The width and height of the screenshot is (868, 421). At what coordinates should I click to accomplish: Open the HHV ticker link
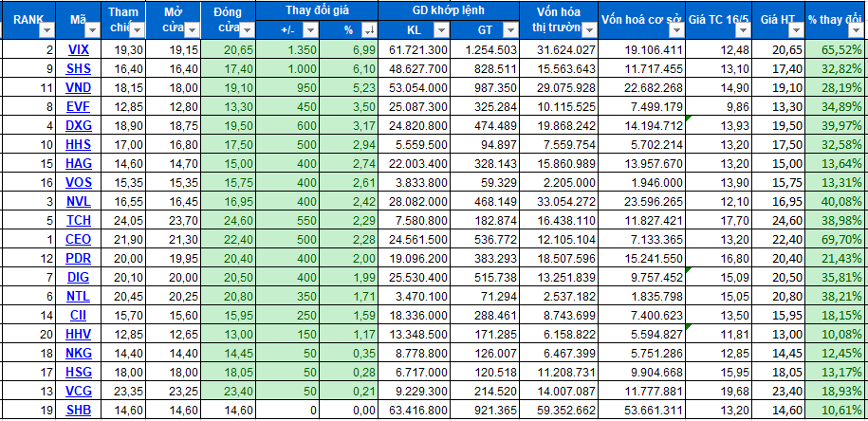point(79,334)
